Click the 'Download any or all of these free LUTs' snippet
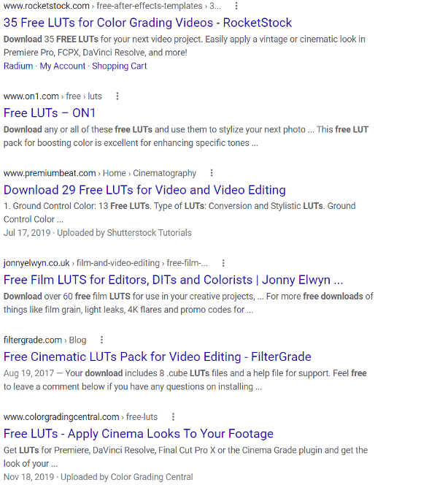The image size is (448, 485). coord(185,136)
